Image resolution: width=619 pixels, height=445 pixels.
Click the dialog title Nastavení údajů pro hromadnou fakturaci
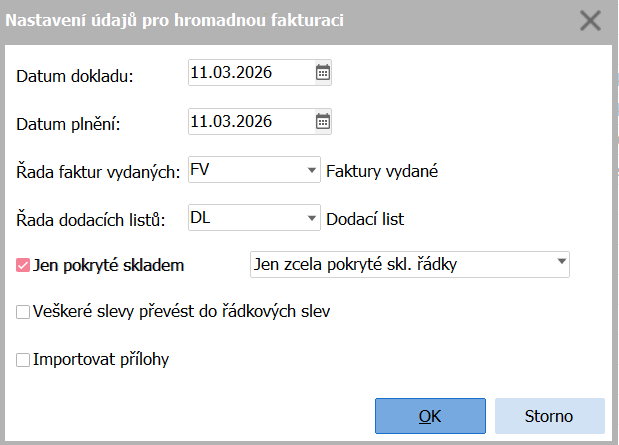point(176,20)
